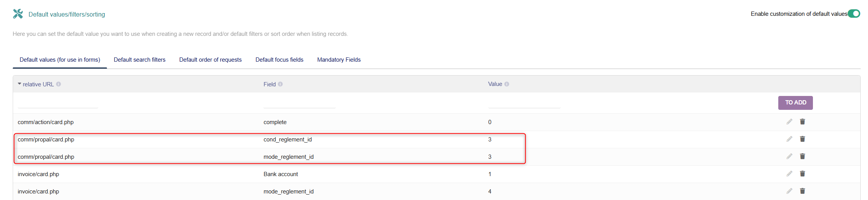
Task: Edit the comm/propal mode_reglement_id row
Action: [x=789, y=156]
